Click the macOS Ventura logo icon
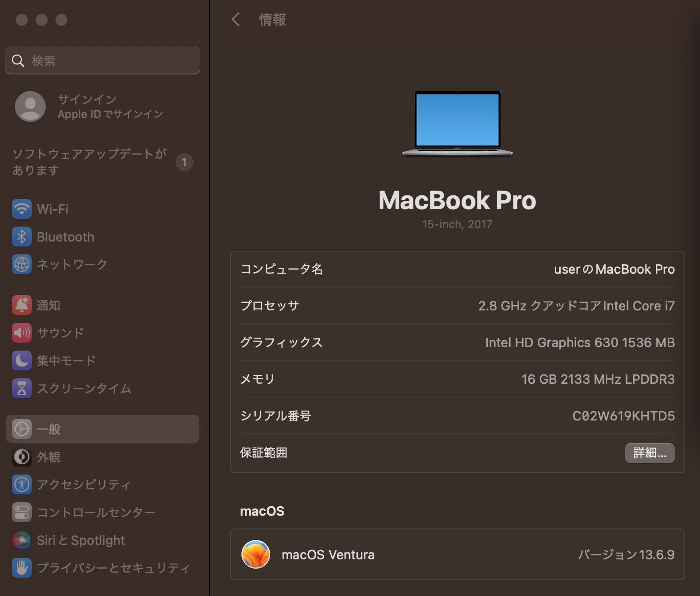The height and width of the screenshot is (596, 700). point(255,554)
